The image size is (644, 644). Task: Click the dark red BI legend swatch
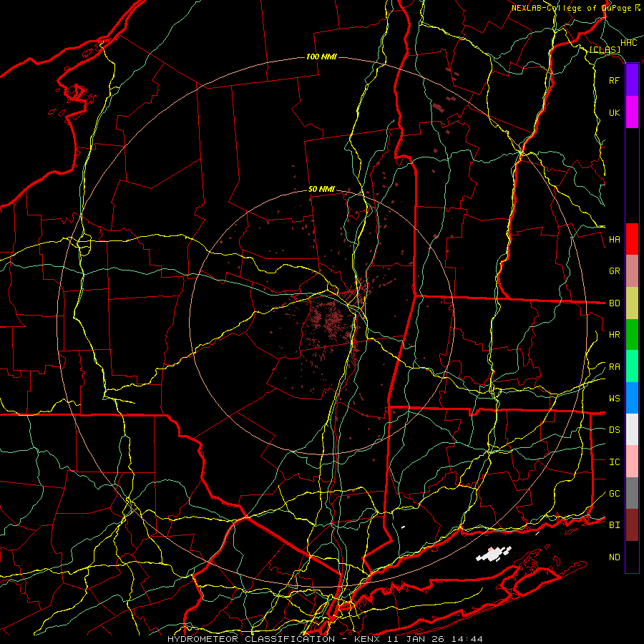tap(632, 525)
